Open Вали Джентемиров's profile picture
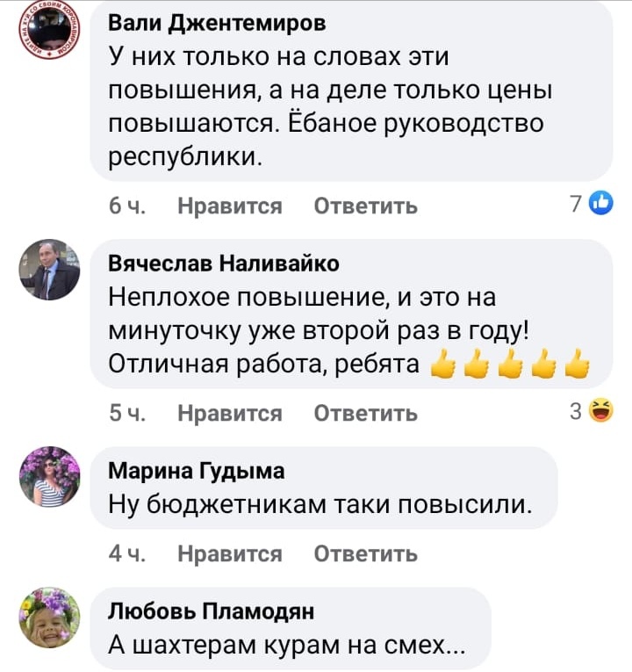This screenshot has height=672, width=632. click(x=50, y=29)
